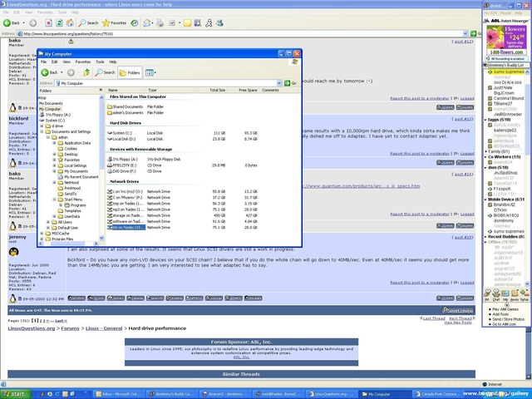
Task: Collapse Documents and Settings in folder tree
Action: (42, 131)
